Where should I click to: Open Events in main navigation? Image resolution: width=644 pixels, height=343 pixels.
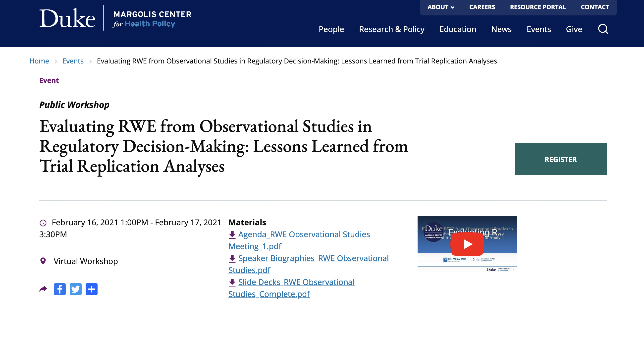(x=539, y=29)
